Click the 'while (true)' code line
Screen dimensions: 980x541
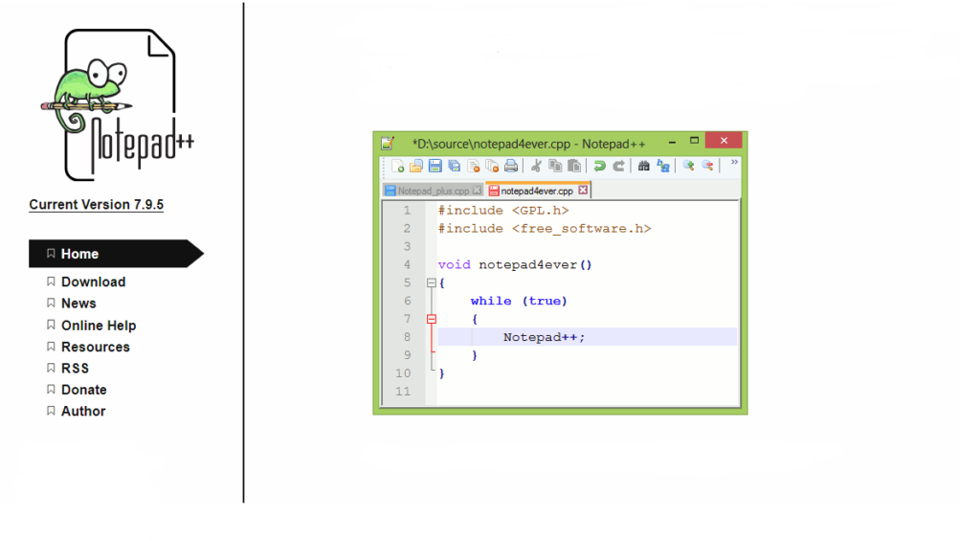click(519, 301)
